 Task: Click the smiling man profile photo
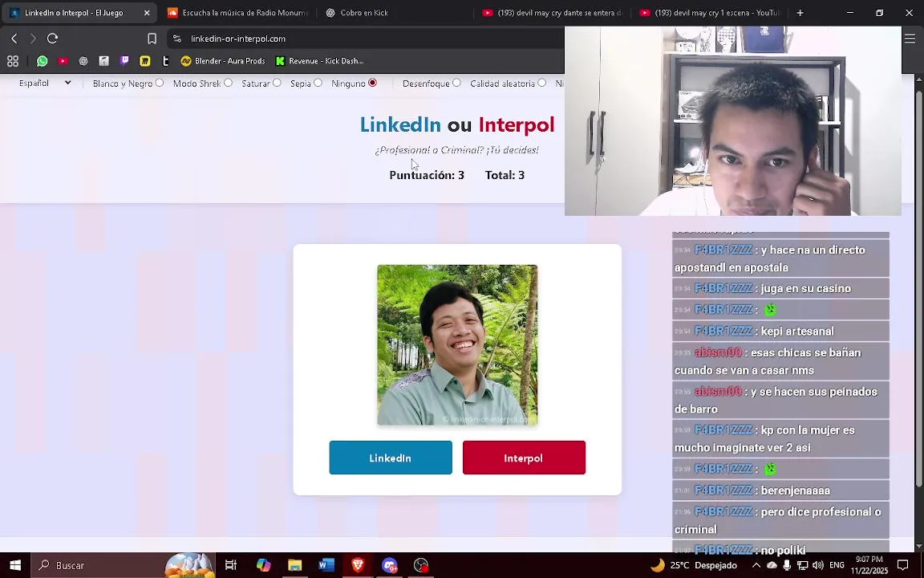457,345
